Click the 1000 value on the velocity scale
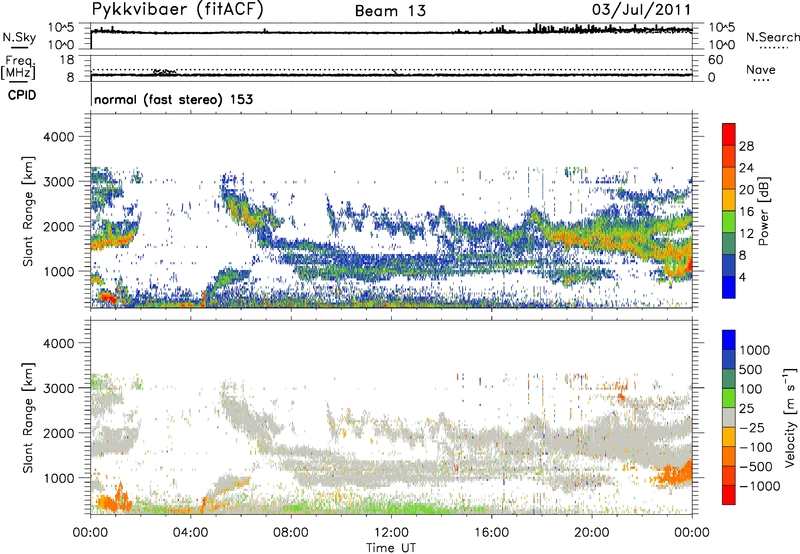800x554 pixels. [x=755, y=350]
